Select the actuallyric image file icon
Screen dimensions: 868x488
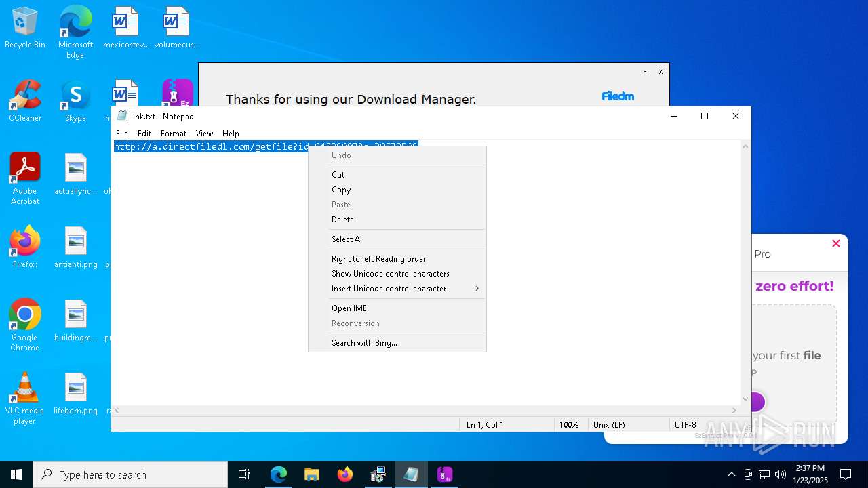(75, 175)
